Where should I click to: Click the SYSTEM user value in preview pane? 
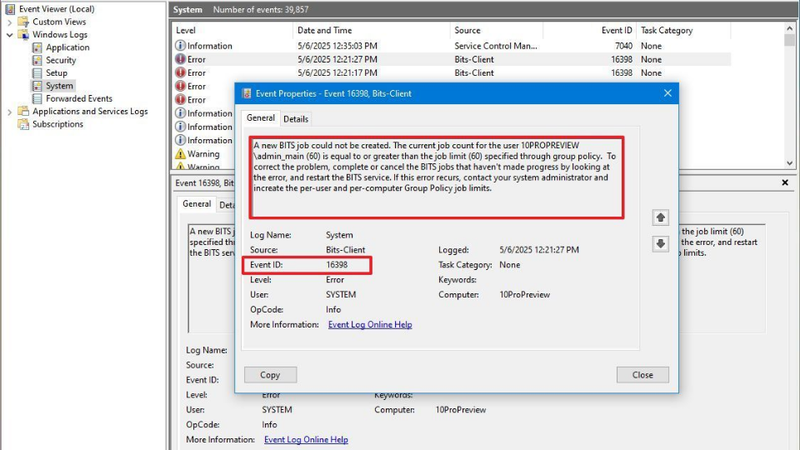click(277, 409)
